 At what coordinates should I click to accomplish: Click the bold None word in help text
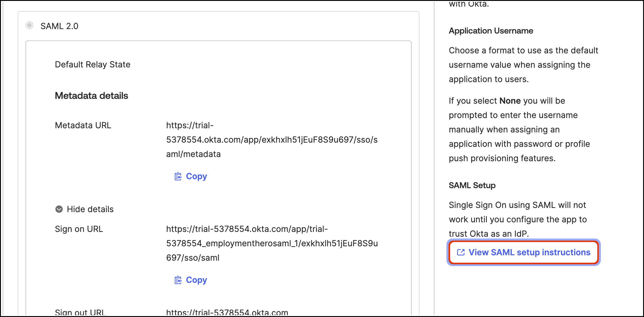[x=510, y=101]
